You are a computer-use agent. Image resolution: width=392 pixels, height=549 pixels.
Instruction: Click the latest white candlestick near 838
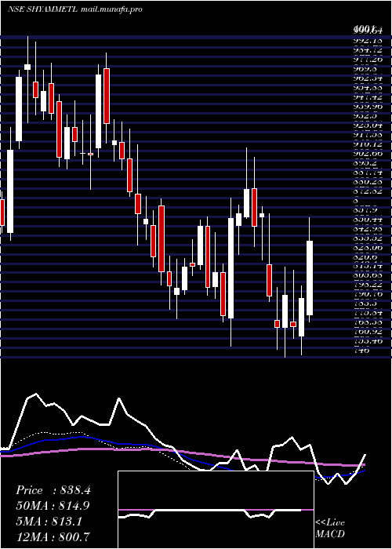(x=310, y=278)
